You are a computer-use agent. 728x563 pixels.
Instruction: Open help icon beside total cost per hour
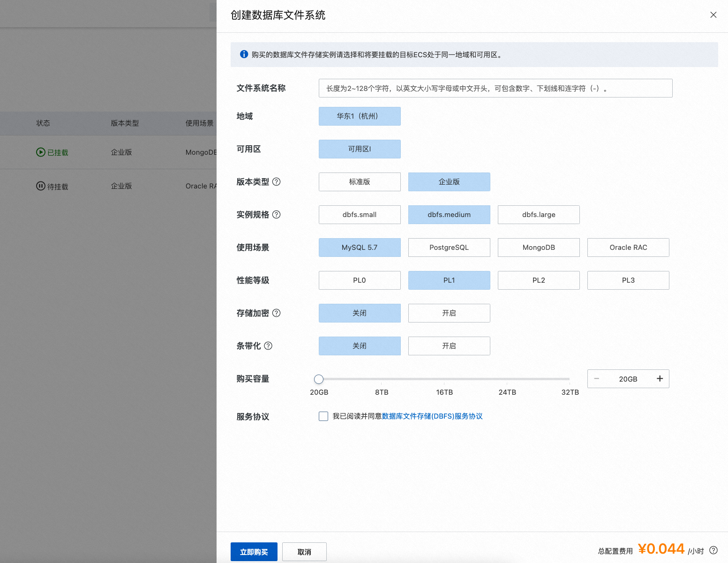point(713,550)
